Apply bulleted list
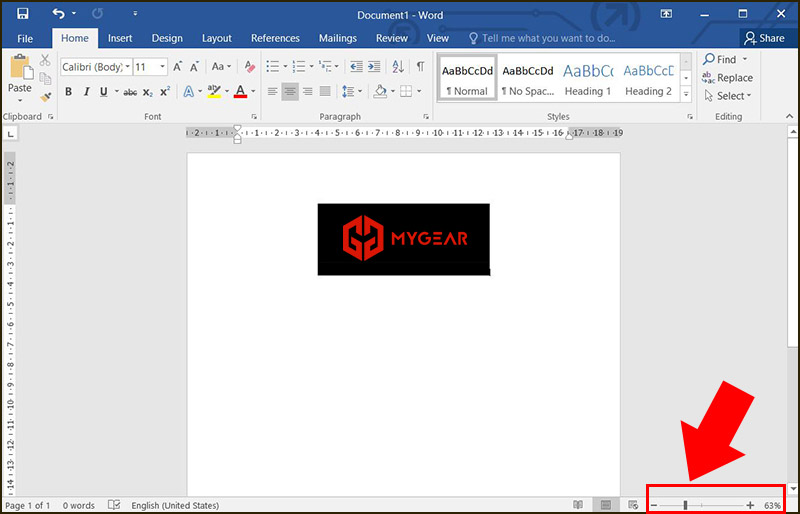Image resolution: width=800 pixels, height=514 pixels. [273, 67]
